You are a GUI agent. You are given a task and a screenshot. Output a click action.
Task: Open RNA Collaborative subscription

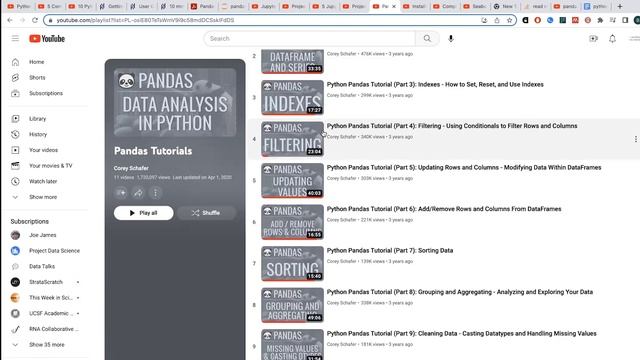point(53,329)
